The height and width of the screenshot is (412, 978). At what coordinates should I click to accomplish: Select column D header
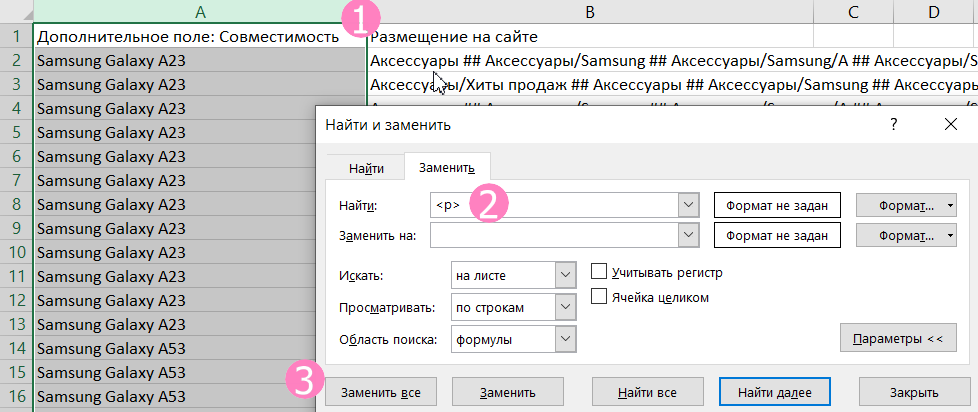933,11
